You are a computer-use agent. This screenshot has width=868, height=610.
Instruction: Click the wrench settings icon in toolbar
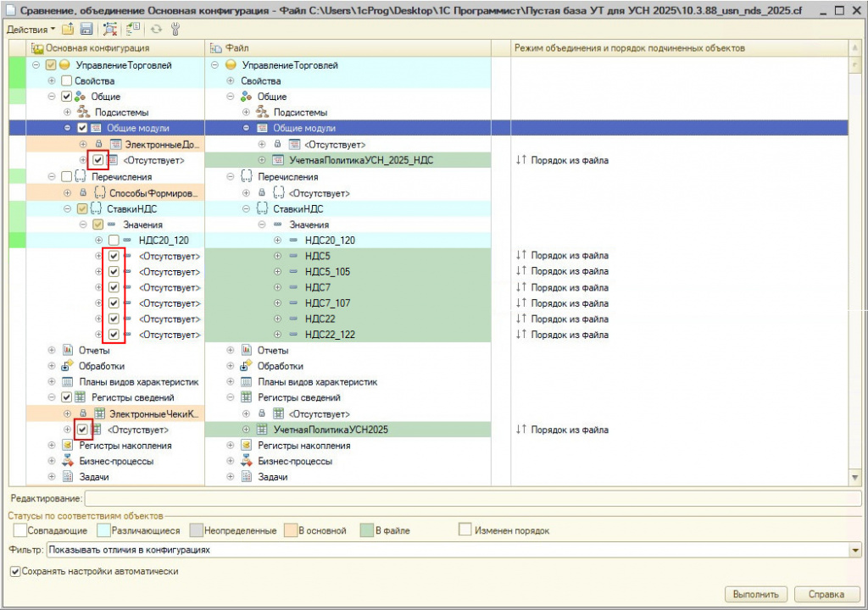pos(176,30)
